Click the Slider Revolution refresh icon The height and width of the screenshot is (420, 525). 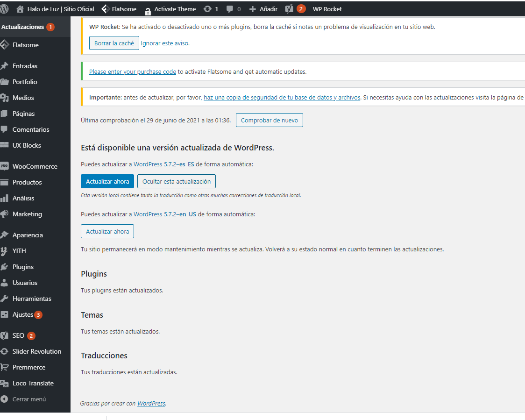(4, 351)
